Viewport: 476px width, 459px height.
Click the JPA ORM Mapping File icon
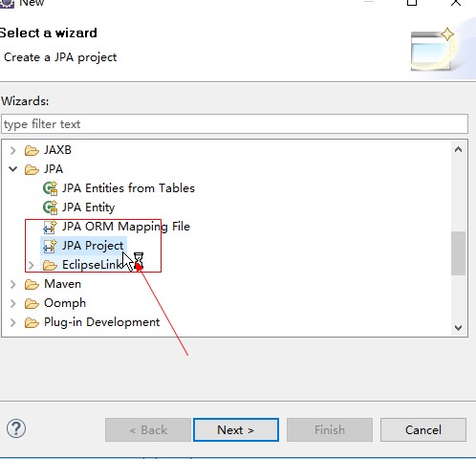pyautogui.click(x=50, y=227)
